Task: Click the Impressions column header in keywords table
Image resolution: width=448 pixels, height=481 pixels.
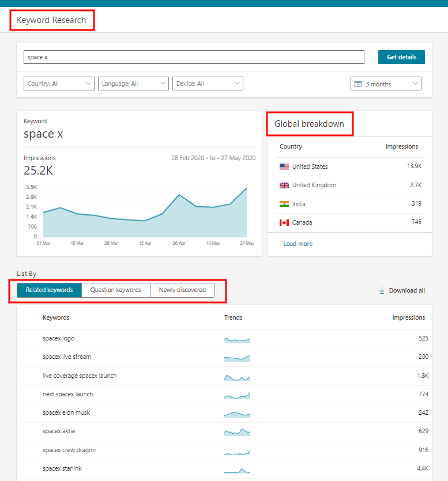Action: pyautogui.click(x=408, y=317)
